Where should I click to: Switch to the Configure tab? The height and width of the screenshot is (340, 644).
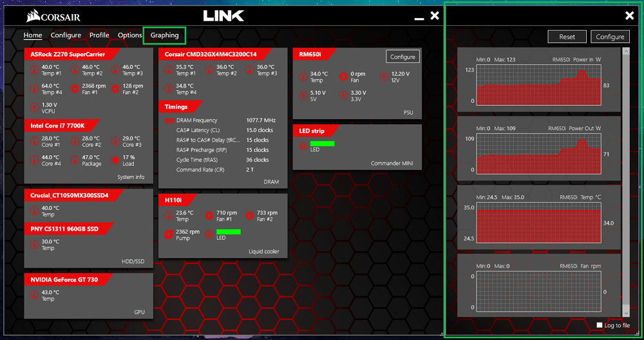coord(66,35)
